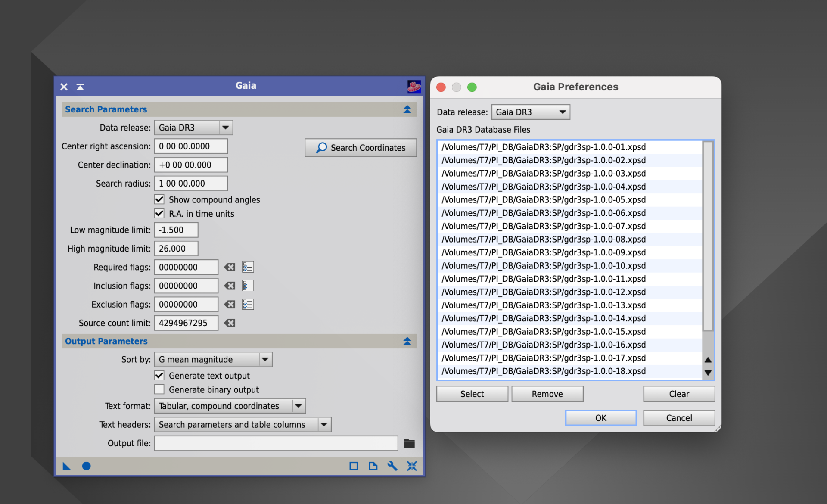Screen dimensions: 827x504
Task: Click the Center declination field
Action: click(191, 165)
